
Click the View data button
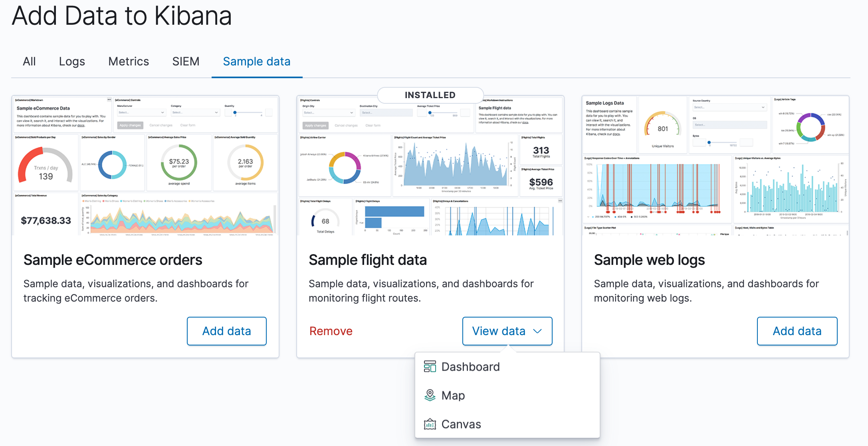tap(507, 331)
